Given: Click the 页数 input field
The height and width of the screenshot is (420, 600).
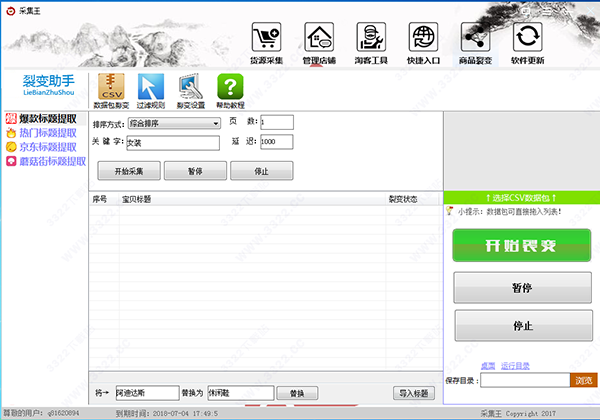Looking at the screenshot, I should pos(277,122).
